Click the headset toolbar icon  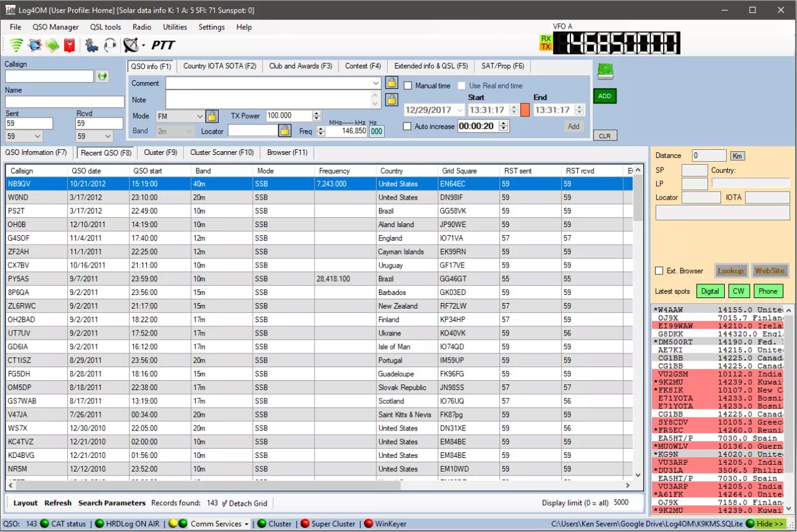coord(110,45)
